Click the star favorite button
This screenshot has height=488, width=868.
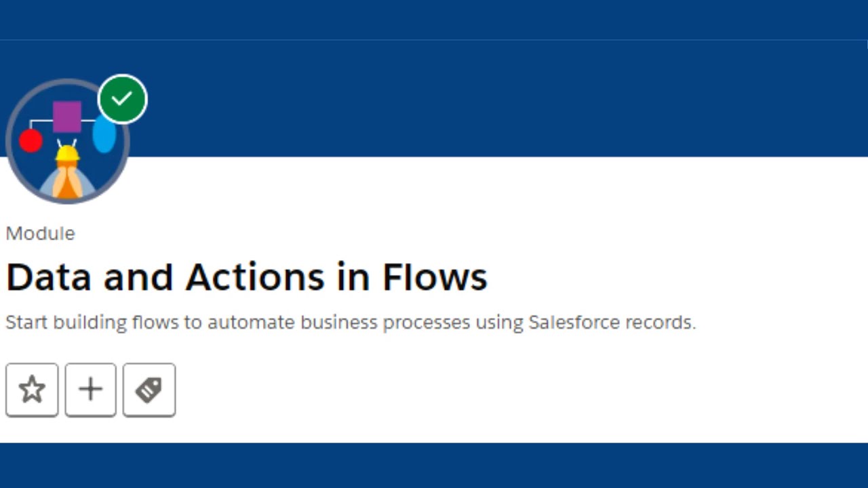(x=32, y=390)
